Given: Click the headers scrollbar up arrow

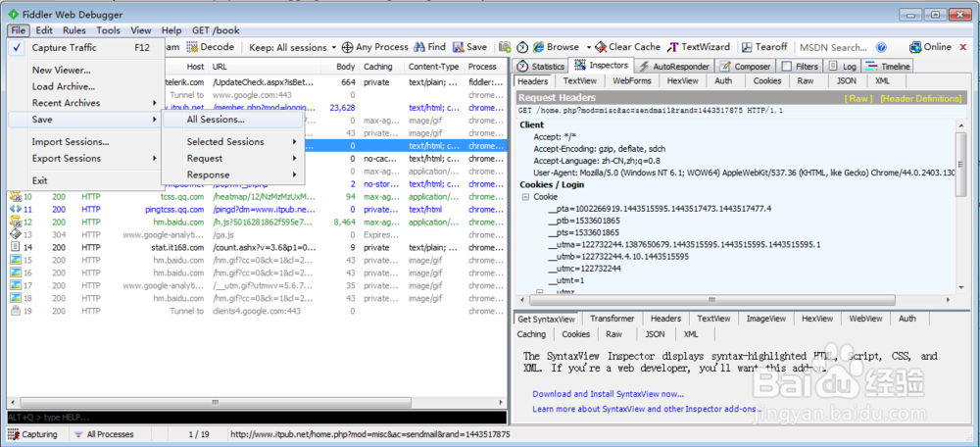Looking at the screenshot, I should point(961,124).
